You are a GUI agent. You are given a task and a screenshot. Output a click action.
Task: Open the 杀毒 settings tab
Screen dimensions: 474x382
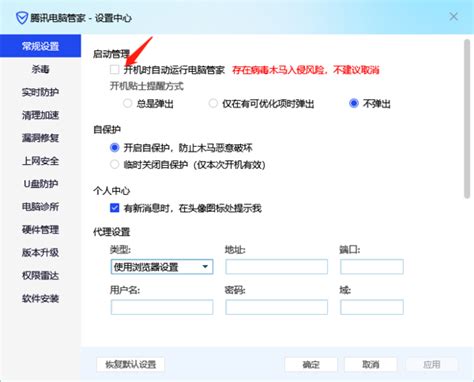point(40,69)
